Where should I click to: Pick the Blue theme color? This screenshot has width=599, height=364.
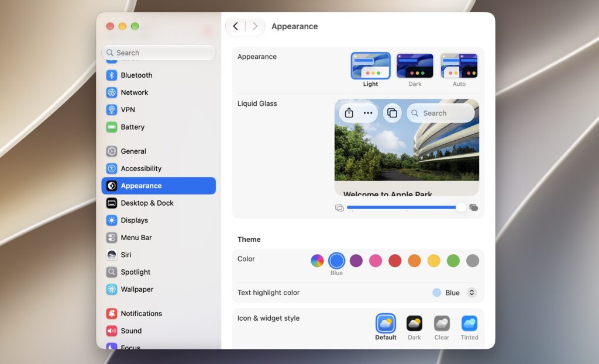click(336, 261)
